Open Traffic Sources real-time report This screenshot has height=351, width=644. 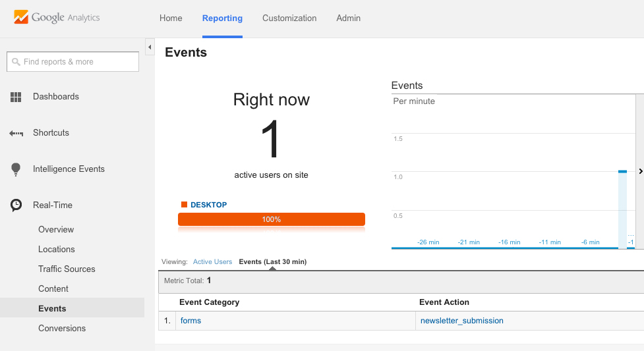click(67, 269)
